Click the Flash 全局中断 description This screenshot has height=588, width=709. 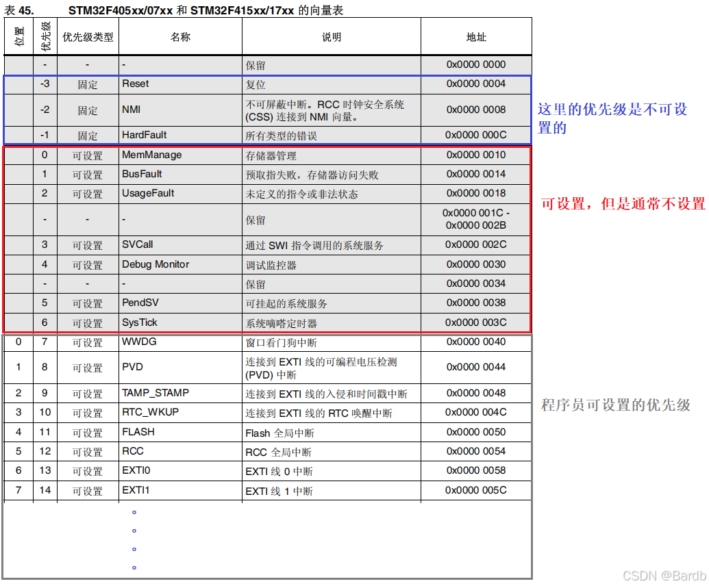coord(280,433)
